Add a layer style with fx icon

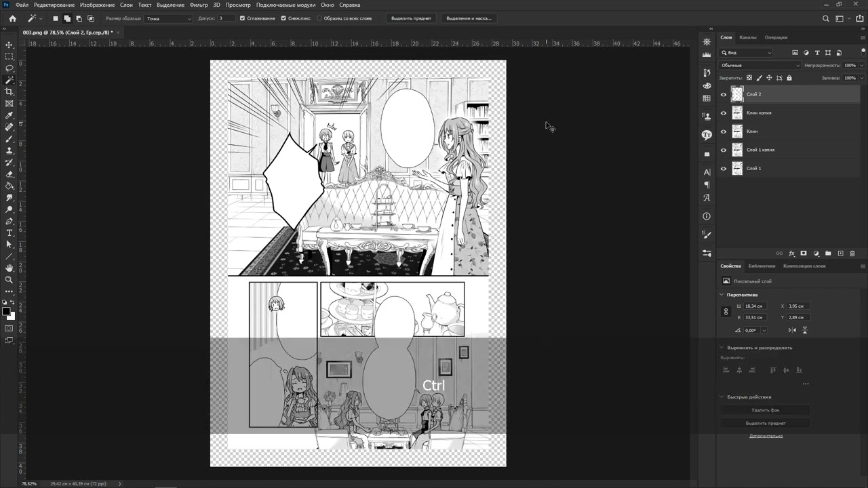pos(791,253)
